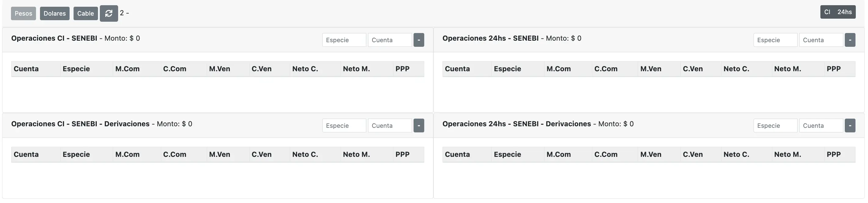Image resolution: width=868 pixels, height=203 pixels.
Task: Switch to the 24hs view
Action: [844, 12]
